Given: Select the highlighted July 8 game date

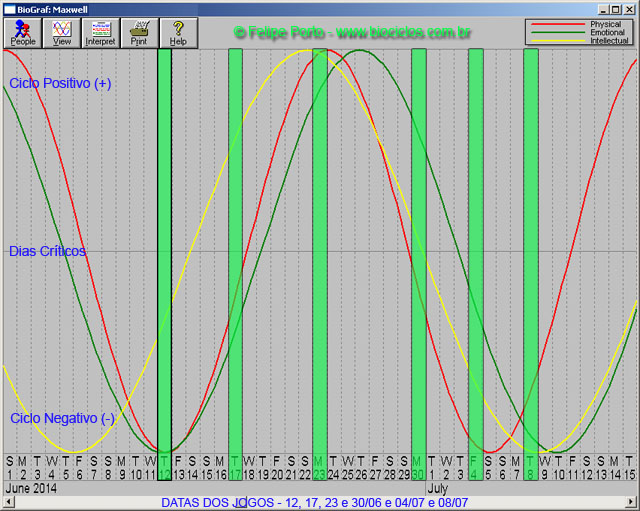Looking at the screenshot, I should [x=531, y=264].
